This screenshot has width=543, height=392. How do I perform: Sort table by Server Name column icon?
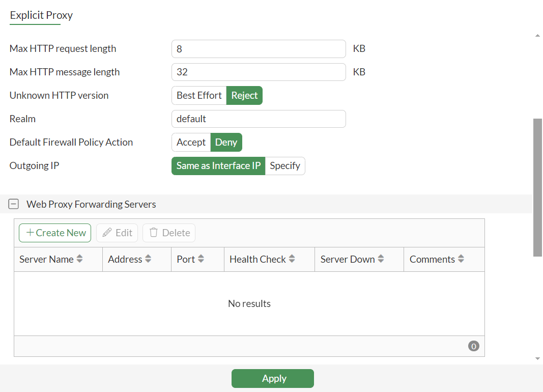coord(79,259)
